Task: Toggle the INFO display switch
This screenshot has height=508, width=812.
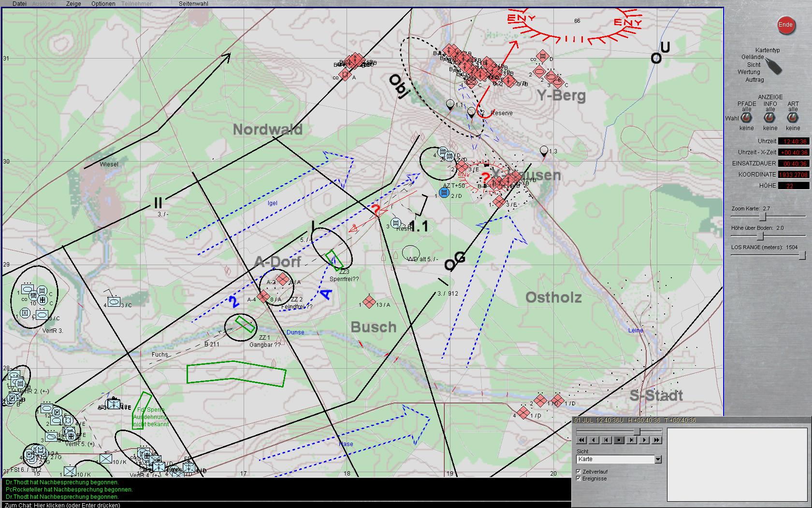Action: tap(770, 118)
